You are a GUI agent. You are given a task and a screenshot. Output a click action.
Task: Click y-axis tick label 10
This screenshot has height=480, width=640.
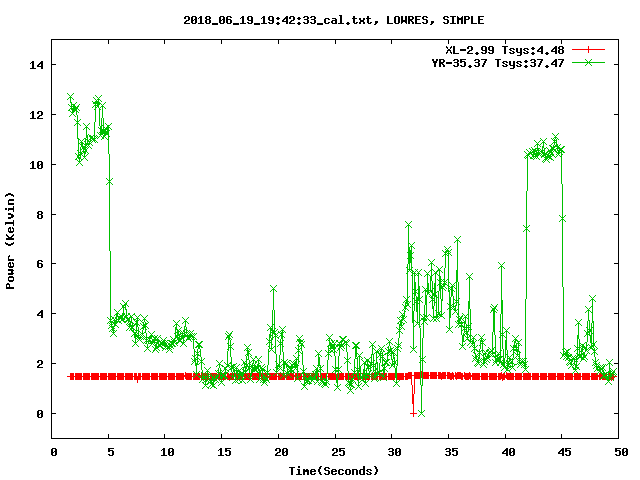pos(37,165)
